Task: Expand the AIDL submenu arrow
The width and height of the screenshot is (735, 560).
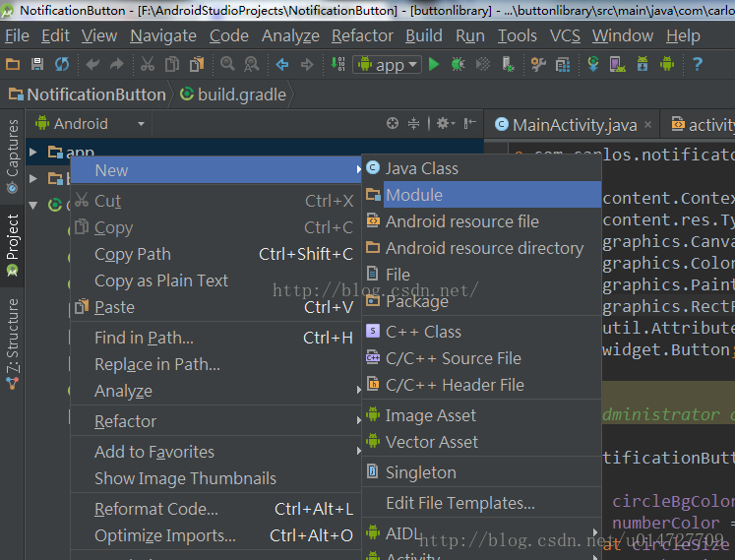Action: click(x=595, y=532)
